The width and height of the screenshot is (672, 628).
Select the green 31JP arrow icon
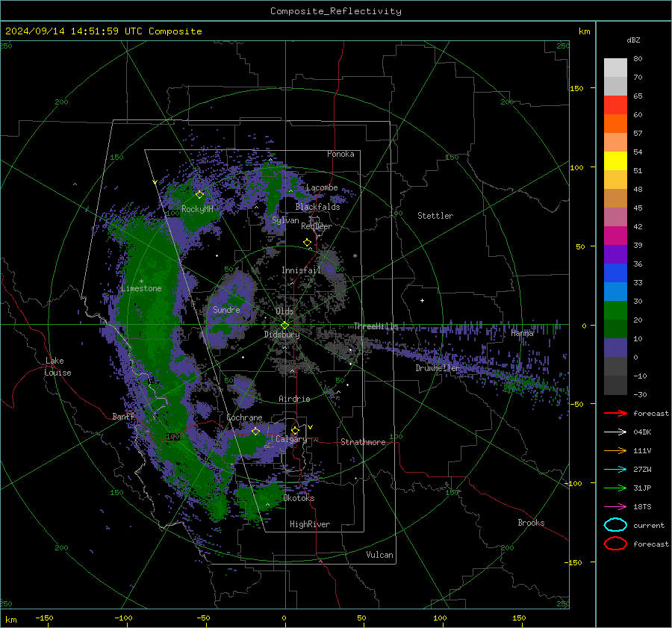615,488
